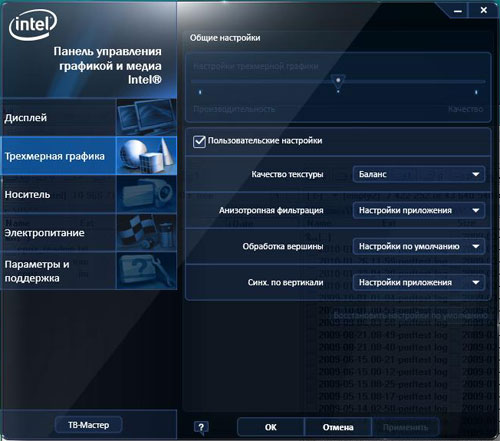
Task: Click the Параметры и поддержка wrench icon
Action: 146,271
